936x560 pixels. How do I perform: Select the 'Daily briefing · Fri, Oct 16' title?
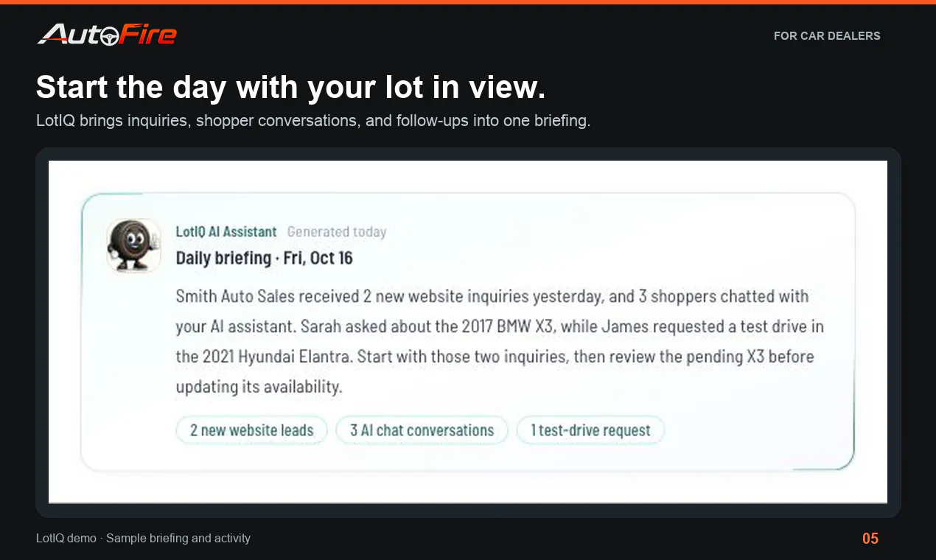coord(264,258)
